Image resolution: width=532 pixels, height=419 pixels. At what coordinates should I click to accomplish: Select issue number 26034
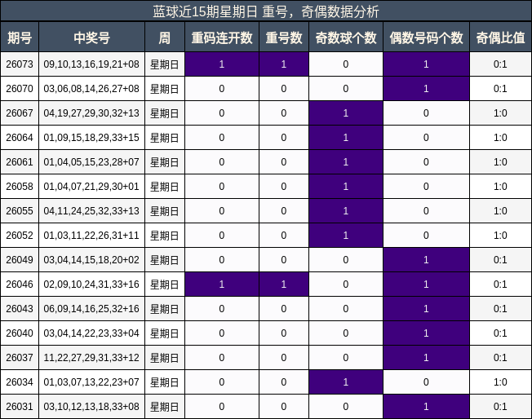pos(20,382)
